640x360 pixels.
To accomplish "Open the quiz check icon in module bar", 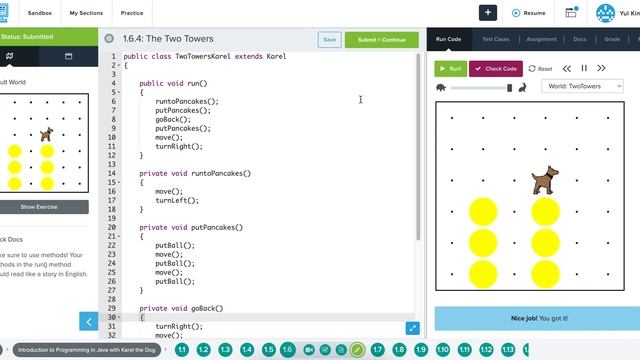I will tap(325, 350).
